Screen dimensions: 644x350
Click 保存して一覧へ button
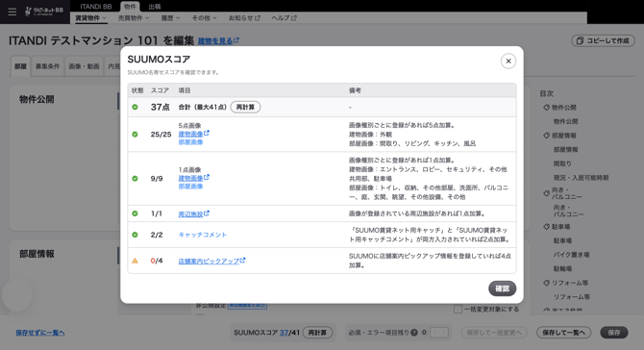click(563, 333)
